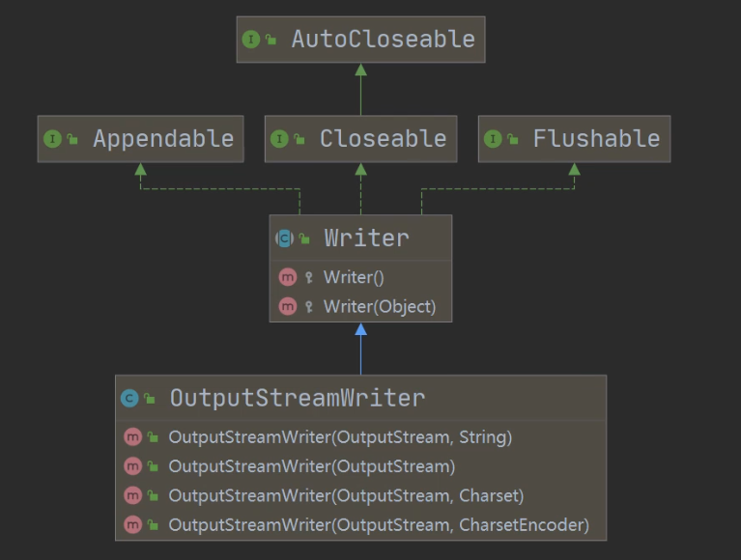
Task: Select constructor OutputStreamWriter(OutputStream, CharsetEncoder)
Action: pyautogui.click(x=378, y=525)
